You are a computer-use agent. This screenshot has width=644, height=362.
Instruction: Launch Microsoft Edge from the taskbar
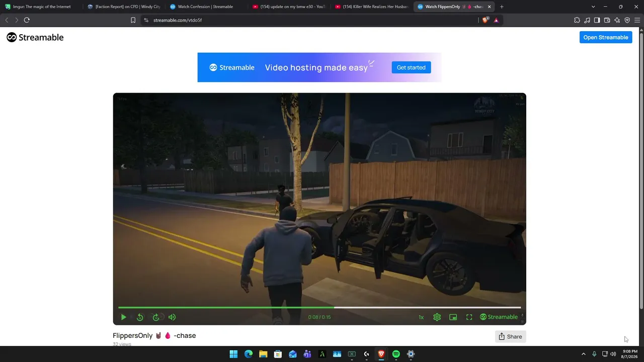tap(249, 354)
